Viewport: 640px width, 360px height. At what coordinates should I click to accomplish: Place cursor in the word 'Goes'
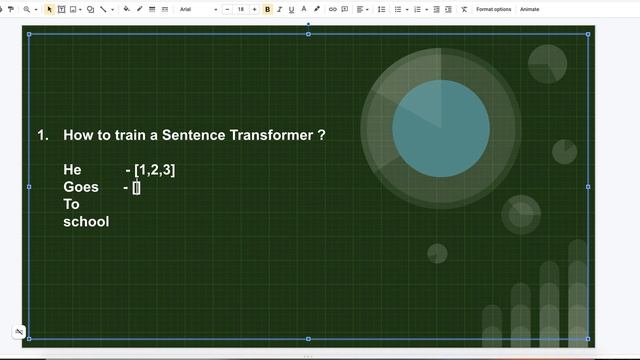81,187
